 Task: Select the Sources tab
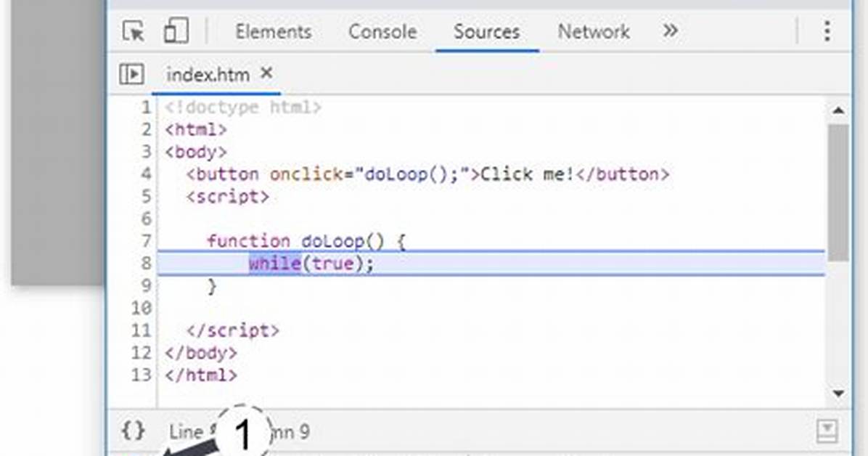coord(486,31)
